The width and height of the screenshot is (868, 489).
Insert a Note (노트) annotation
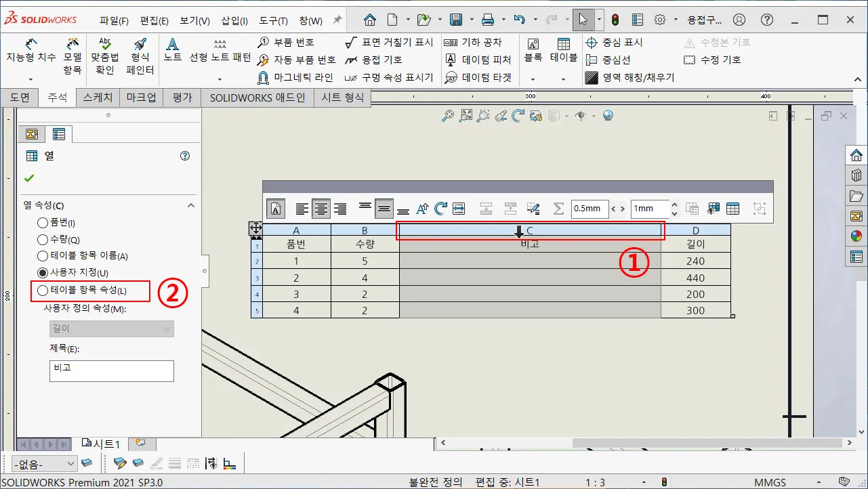coord(173,50)
